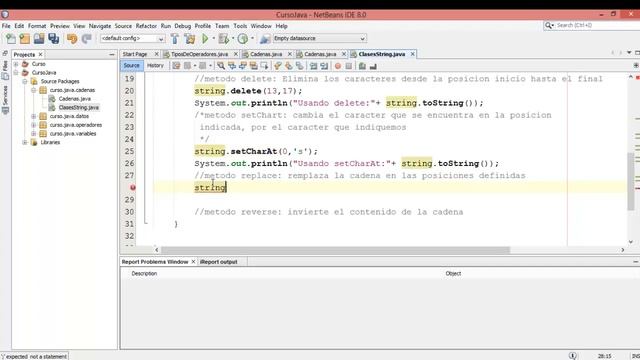Image resolution: width=640 pixels, height=360 pixels.
Task: Expand the curso.java.variables package
Action: click(x=33, y=133)
